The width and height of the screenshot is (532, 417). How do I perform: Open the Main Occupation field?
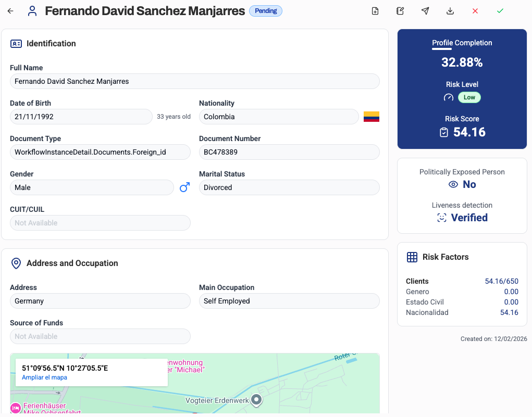point(289,301)
